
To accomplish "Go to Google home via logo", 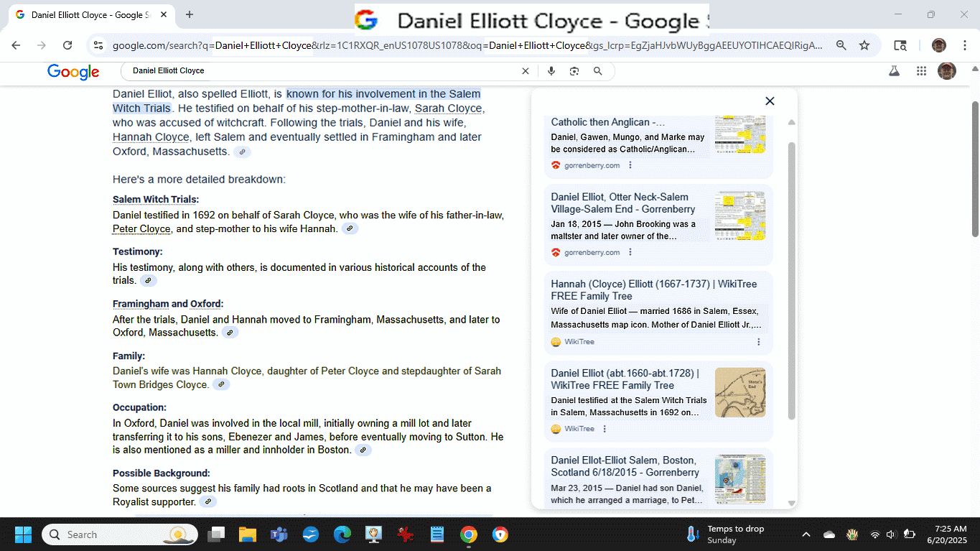I will (x=73, y=72).
